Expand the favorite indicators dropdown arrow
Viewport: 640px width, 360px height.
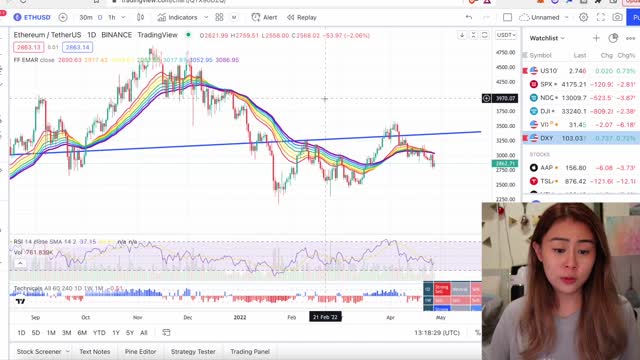pyautogui.click(x=206, y=18)
